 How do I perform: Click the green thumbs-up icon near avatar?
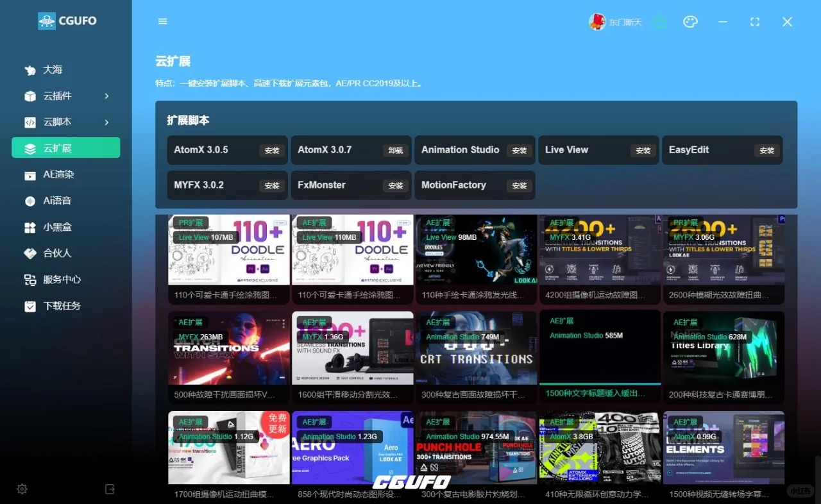tap(660, 21)
